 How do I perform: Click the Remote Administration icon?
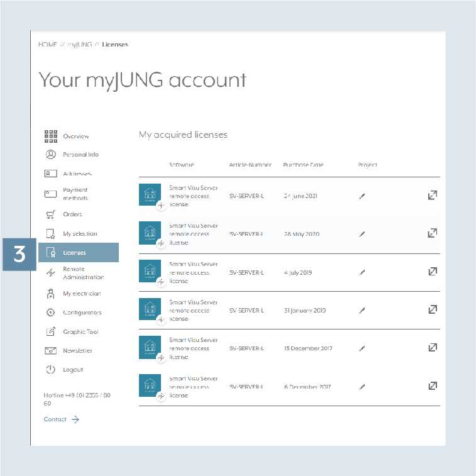51,273
